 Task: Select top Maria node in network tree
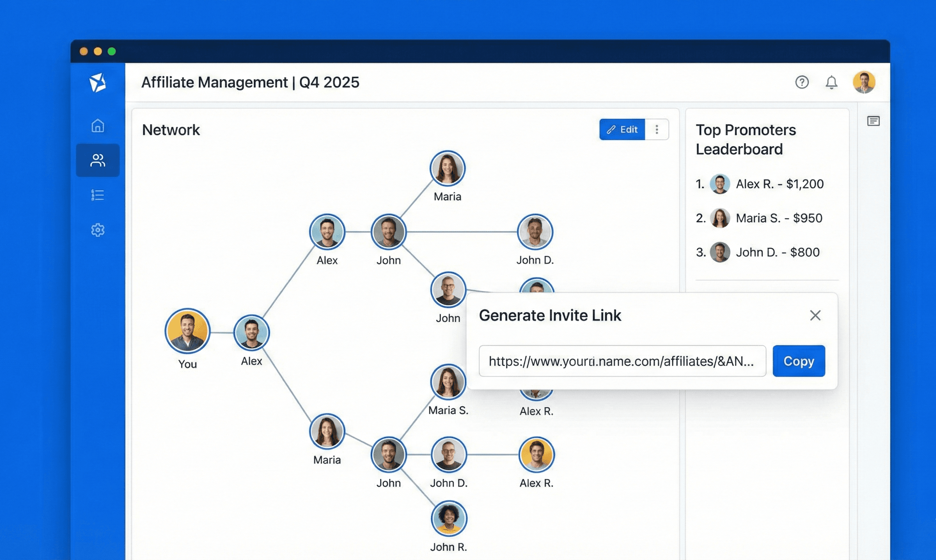[448, 168]
